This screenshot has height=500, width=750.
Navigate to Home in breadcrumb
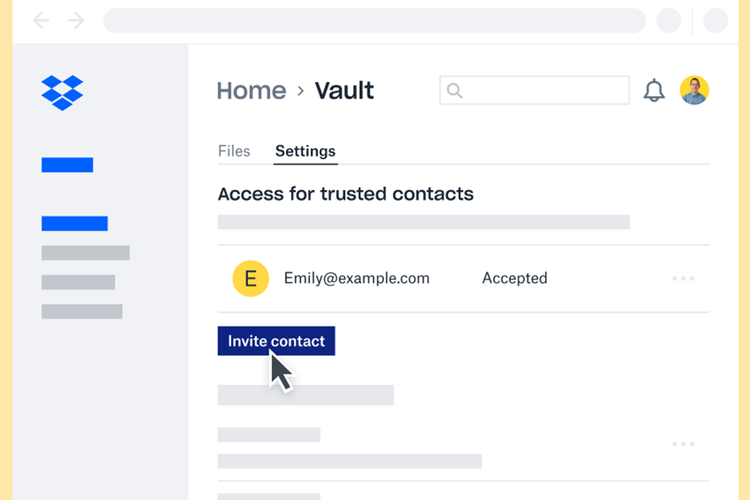click(251, 90)
